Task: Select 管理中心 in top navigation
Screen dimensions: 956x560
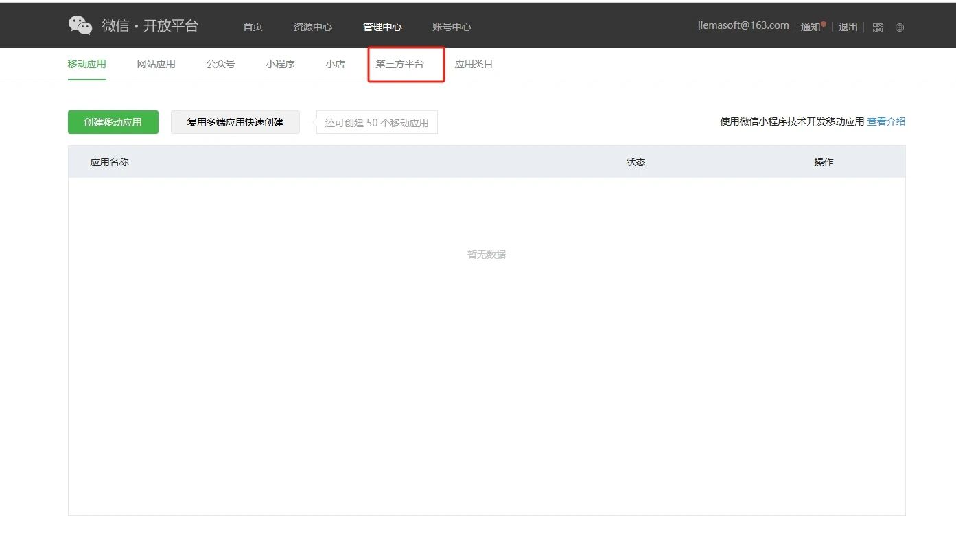Action: point(382,27)
